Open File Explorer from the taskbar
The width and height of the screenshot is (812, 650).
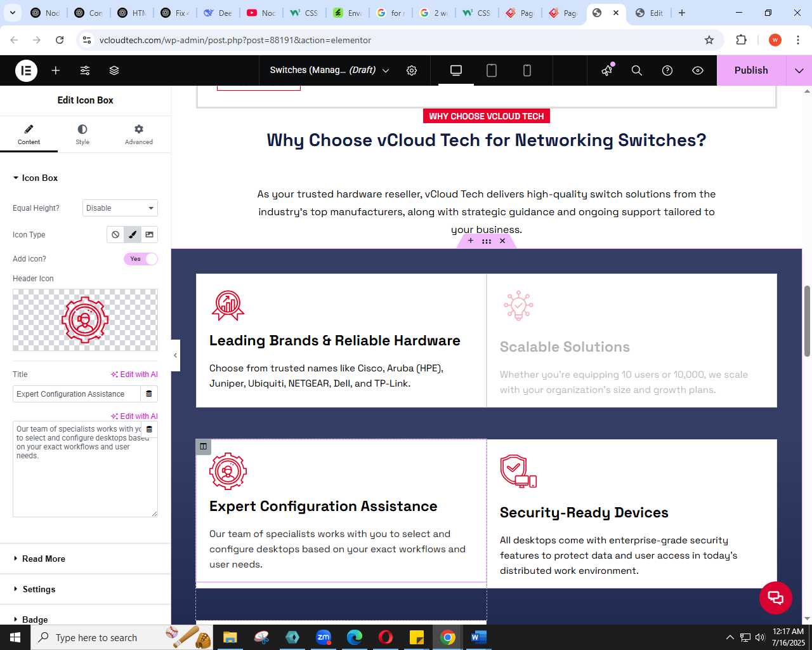tap(230, 637)
